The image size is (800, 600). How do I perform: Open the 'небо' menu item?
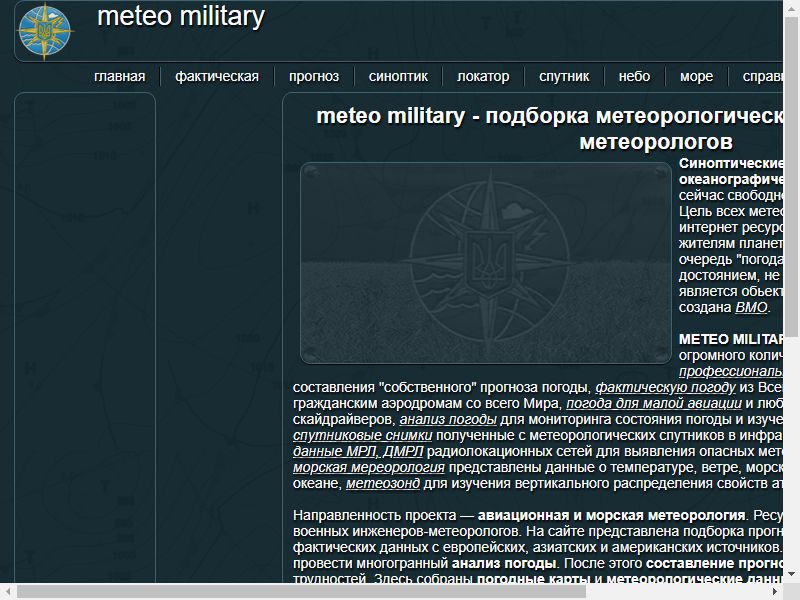[x=634, y=77]
